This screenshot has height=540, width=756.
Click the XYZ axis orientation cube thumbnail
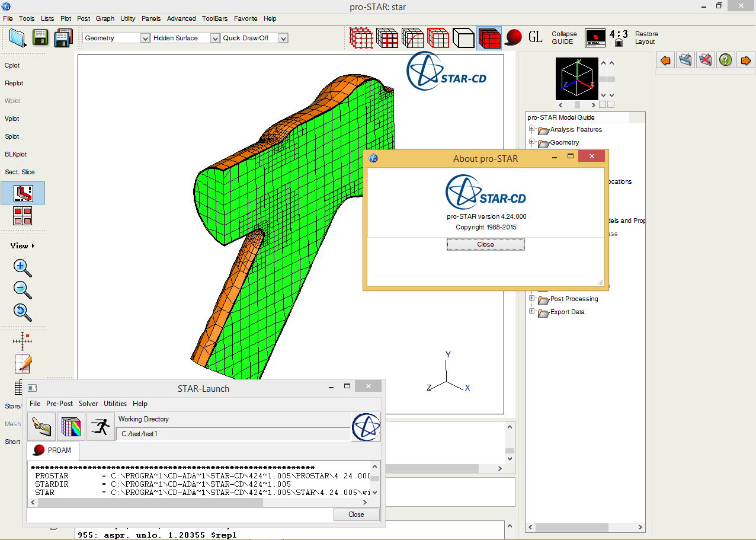[x=577, y=78]
